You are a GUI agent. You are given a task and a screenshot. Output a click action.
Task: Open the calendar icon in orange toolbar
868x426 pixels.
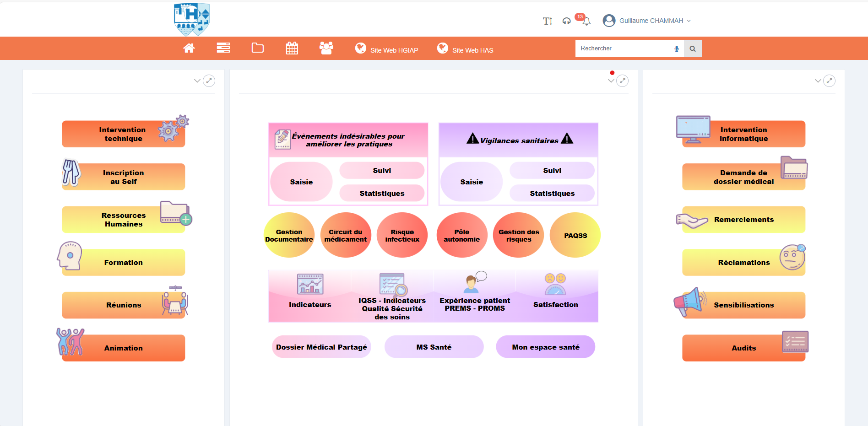click(292, 48)
